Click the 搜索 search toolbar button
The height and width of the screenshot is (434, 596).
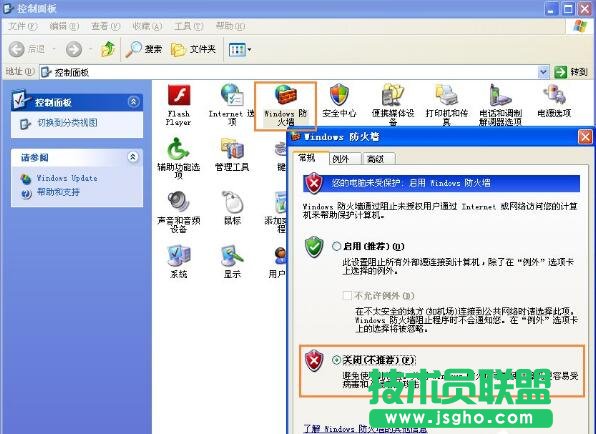144,49
